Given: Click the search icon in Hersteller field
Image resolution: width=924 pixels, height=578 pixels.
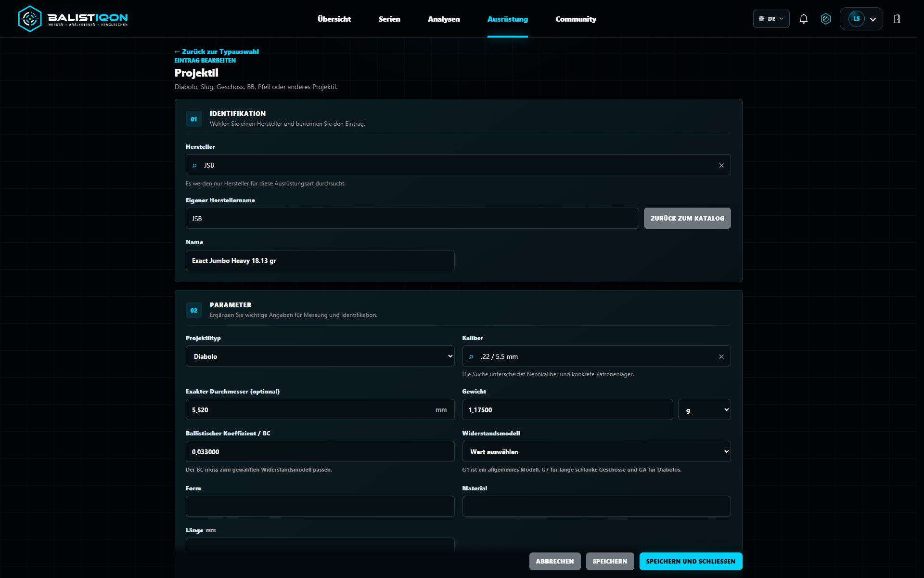Looking at the screenshot, I should pos(194,165).
